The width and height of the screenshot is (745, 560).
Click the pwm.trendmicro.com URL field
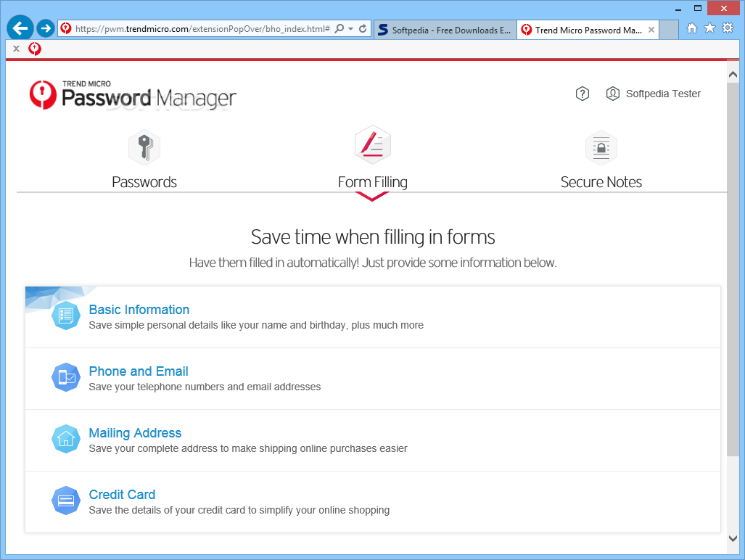(202, 29)
